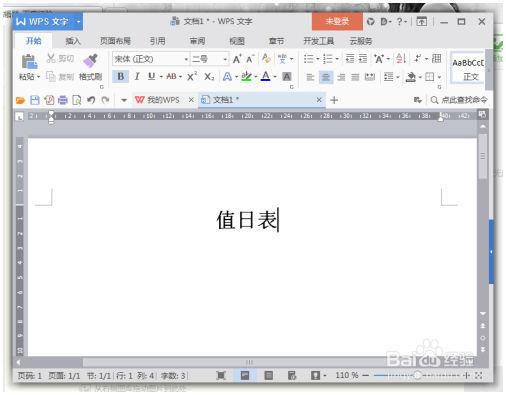
Task: Click the Sort A-Z icon
Action: 401,59
